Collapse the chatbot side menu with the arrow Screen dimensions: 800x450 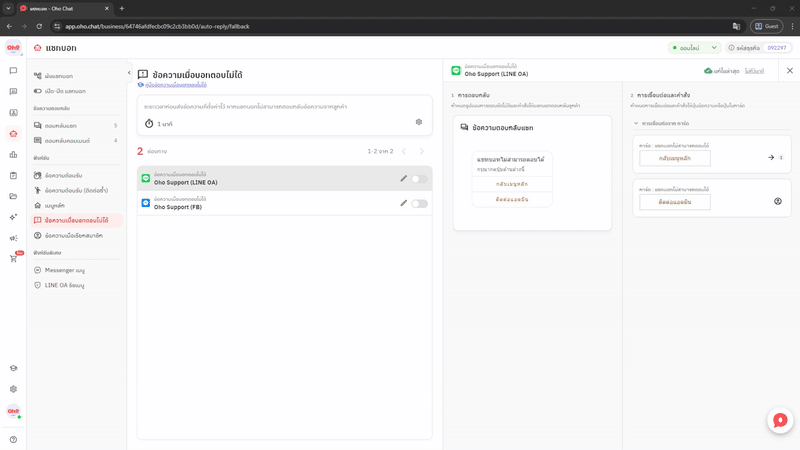pos(129,72)
